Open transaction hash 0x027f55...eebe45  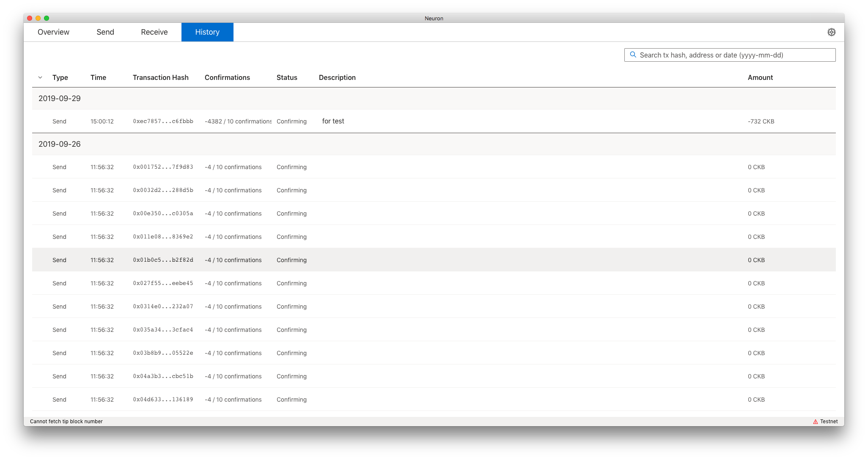163,283
